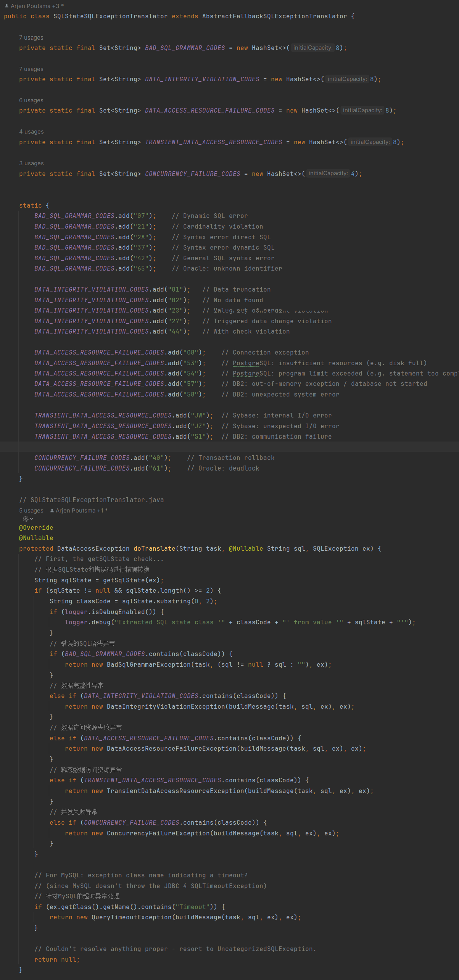Click the standalone @Nullable annotation above doTranslate

coord(36,538)
